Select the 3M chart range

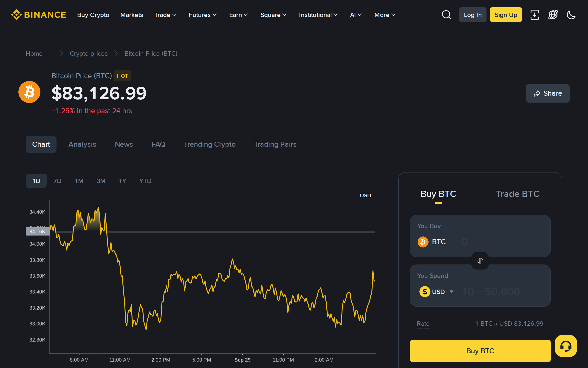click(x=101, y=181)
